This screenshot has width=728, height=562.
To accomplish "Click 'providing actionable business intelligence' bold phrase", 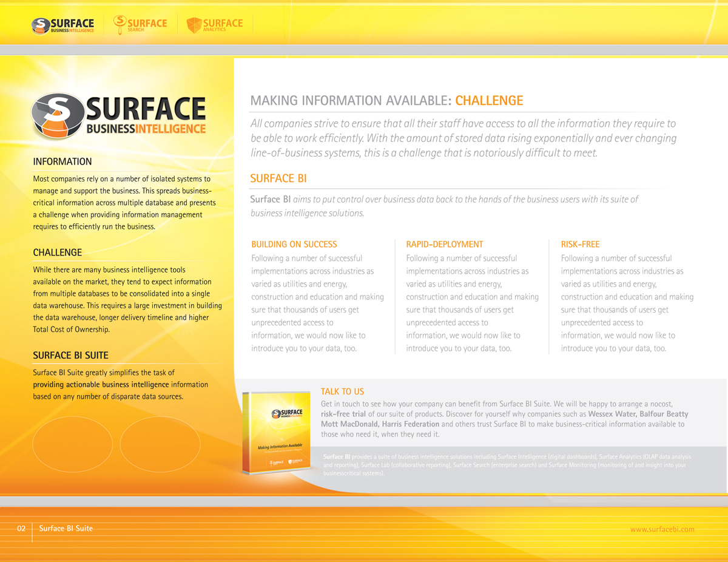I will click(x=101, y=385).
